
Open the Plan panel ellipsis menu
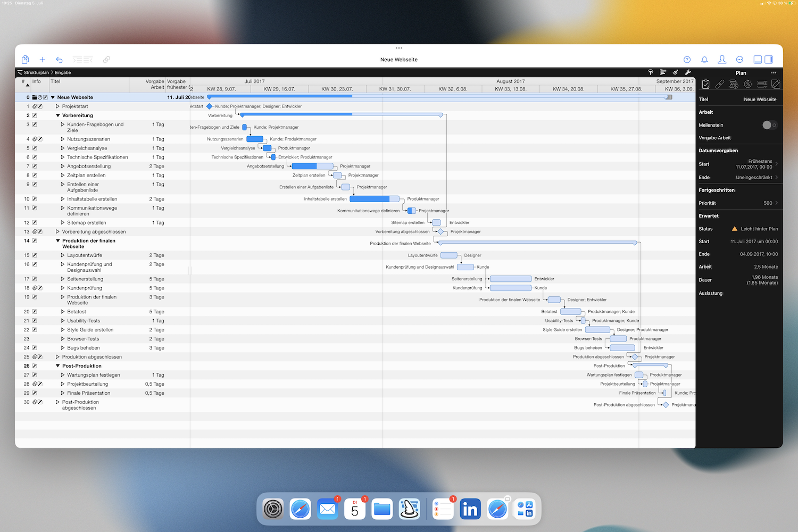click(774, 73)
